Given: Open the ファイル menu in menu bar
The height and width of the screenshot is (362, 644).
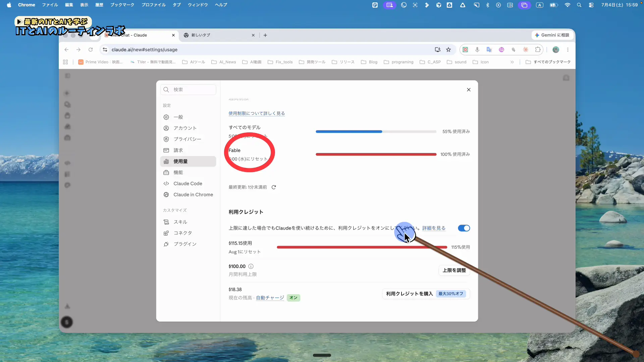Looking at the screenshot, I should pyautogui.click(x=50, y=5).
